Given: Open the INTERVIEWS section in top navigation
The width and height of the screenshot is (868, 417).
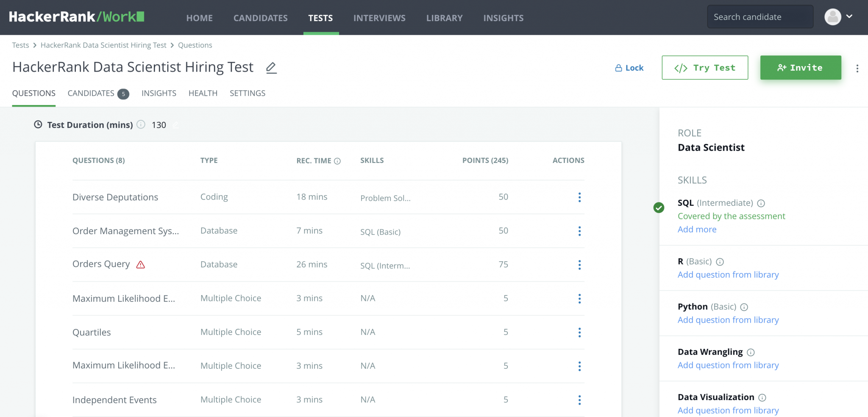Looking at the screenshot, I should click(x=379, y=18).
